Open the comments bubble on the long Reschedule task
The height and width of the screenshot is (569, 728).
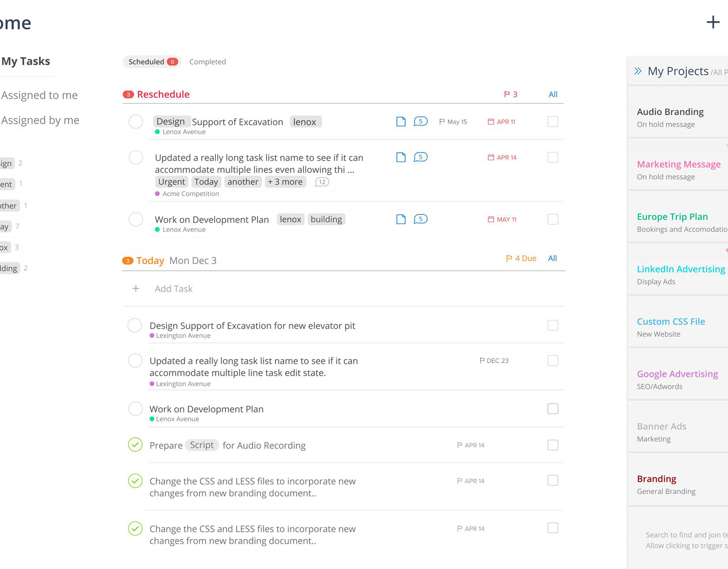421,157
